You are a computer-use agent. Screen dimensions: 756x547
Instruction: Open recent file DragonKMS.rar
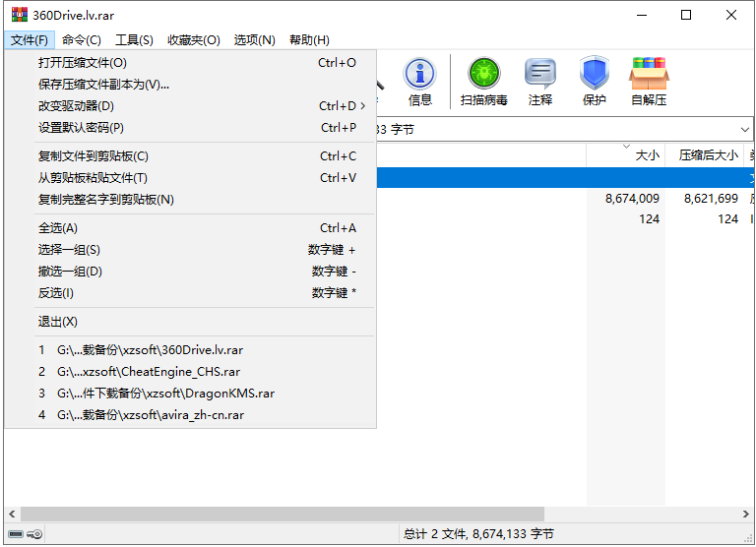tap(190, 394)
